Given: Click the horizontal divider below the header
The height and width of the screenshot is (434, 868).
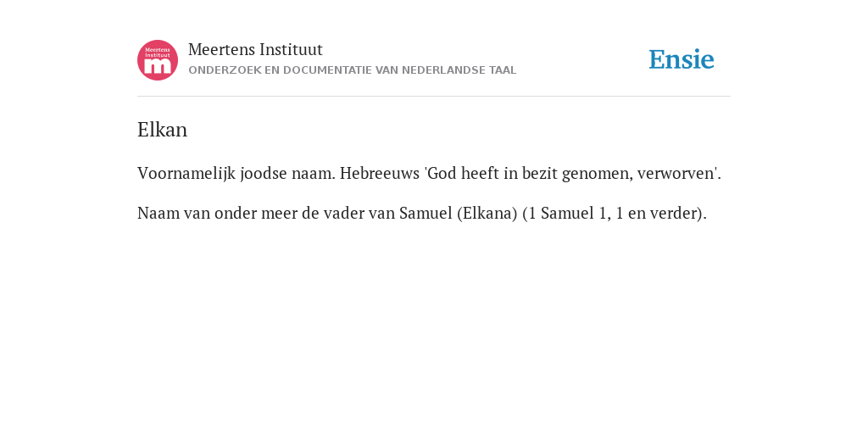Looking at the screenshot, I should pyautogui.click(x=434, y=97).
